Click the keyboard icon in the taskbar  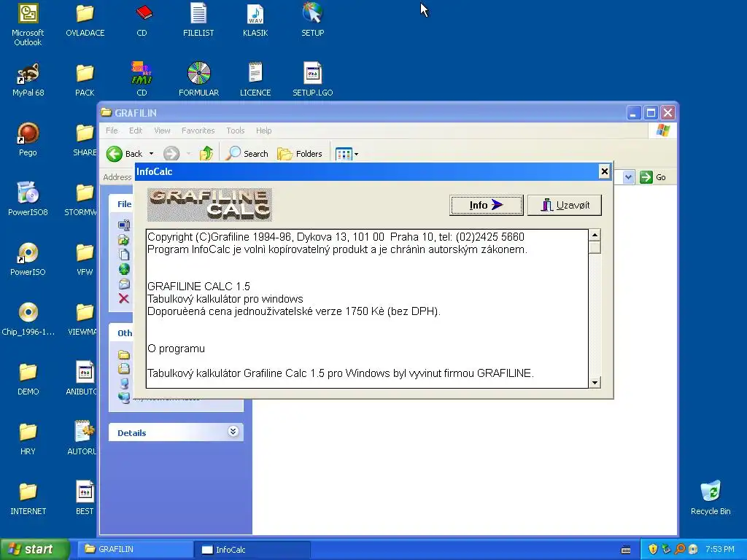[x=626, y=550]
